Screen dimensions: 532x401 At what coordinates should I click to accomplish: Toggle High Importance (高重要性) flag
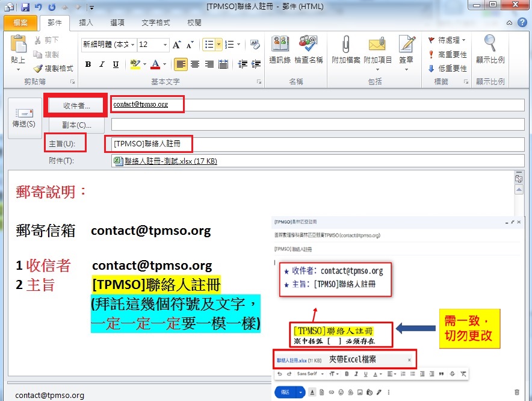click(448, 54)
